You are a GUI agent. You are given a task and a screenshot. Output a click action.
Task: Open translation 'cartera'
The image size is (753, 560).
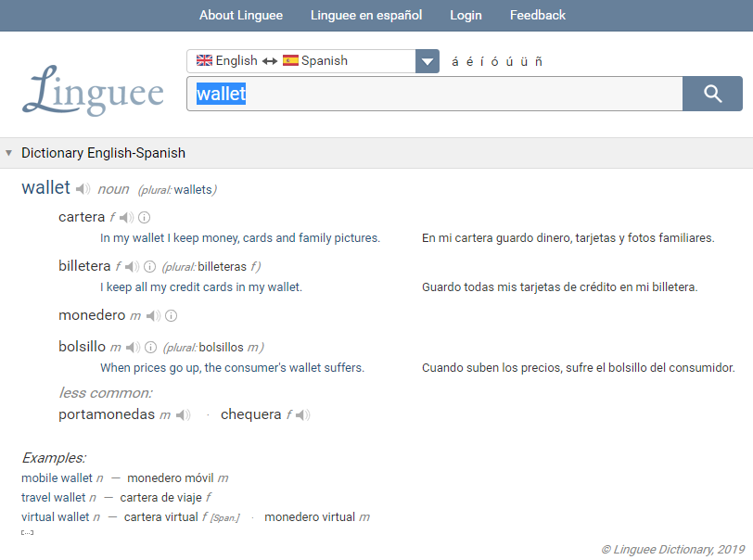[x=82, y=217]
